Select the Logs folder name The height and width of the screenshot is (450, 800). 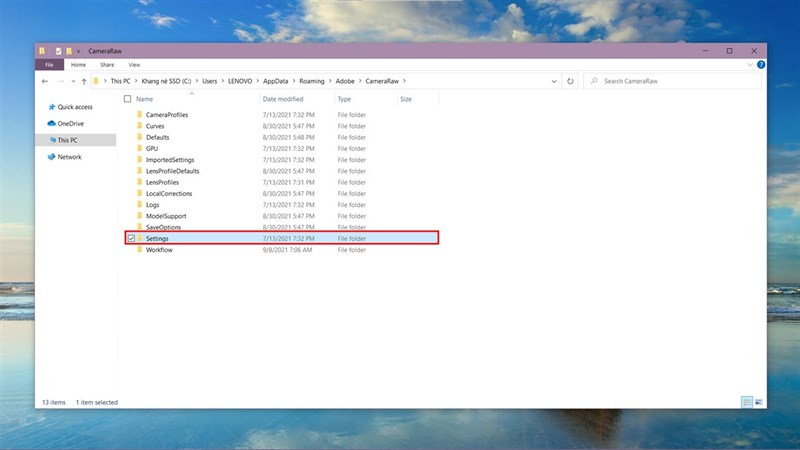pyautogui.click(x=153, y=205)
